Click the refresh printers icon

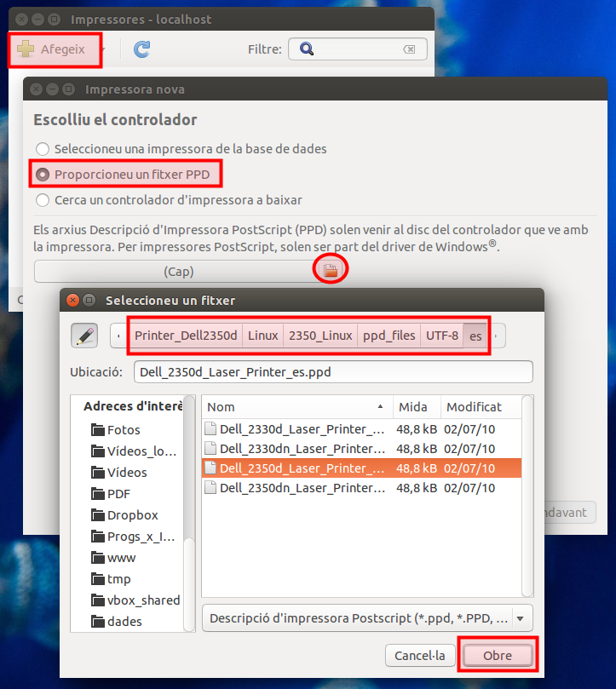pos(141,49)
